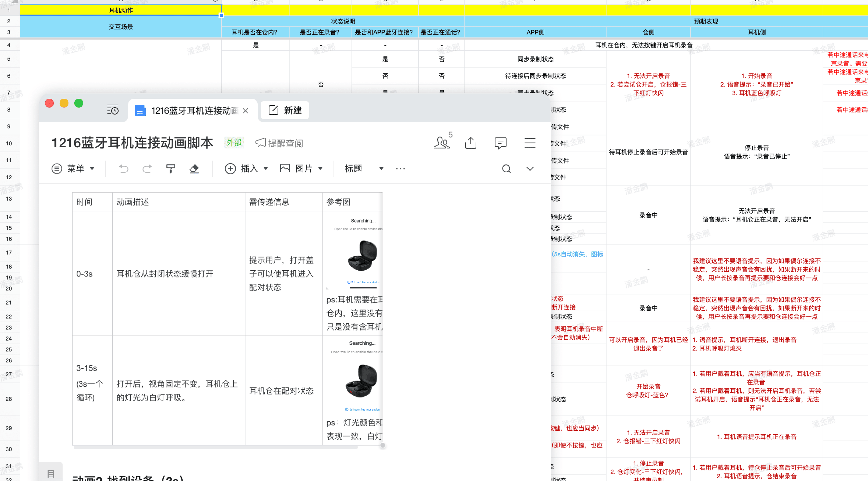The height and width of the screenshot is (481, 868).
Task: Click 耳机是否在仓内? header in spreadsheet
Action: (x=255, y=32)
